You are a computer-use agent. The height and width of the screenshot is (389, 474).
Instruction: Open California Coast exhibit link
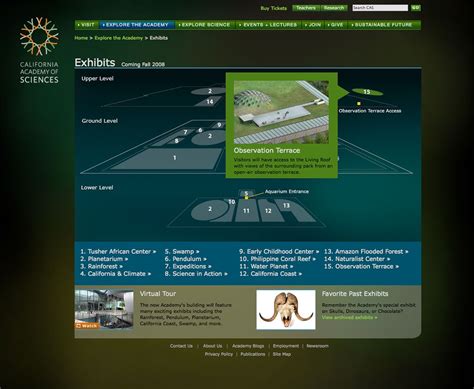[x=270, y=274]
